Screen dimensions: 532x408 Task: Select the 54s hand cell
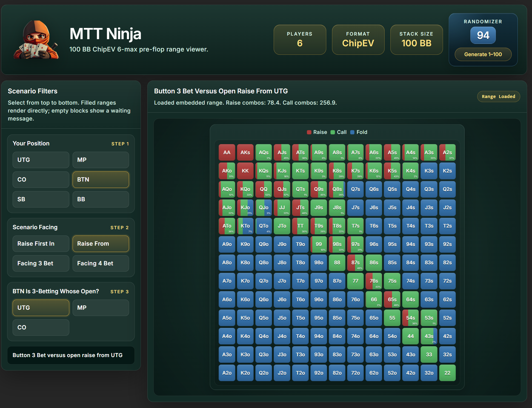pos(410,318)
